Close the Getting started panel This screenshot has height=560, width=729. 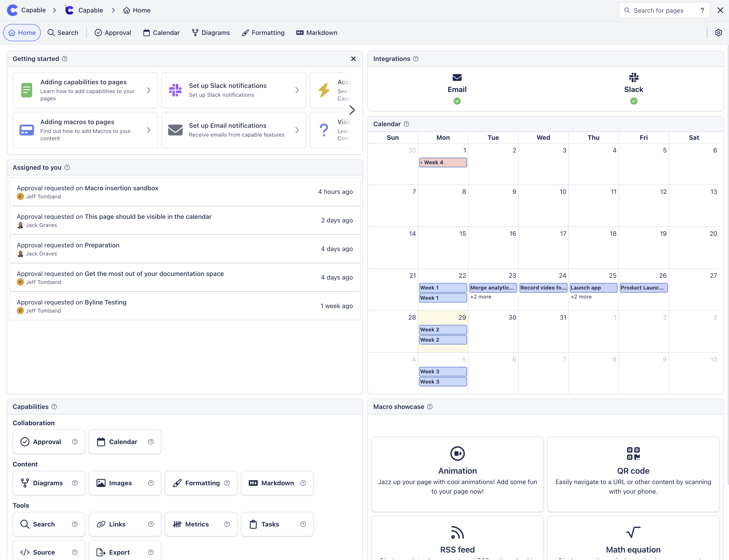tap(353, 59)
